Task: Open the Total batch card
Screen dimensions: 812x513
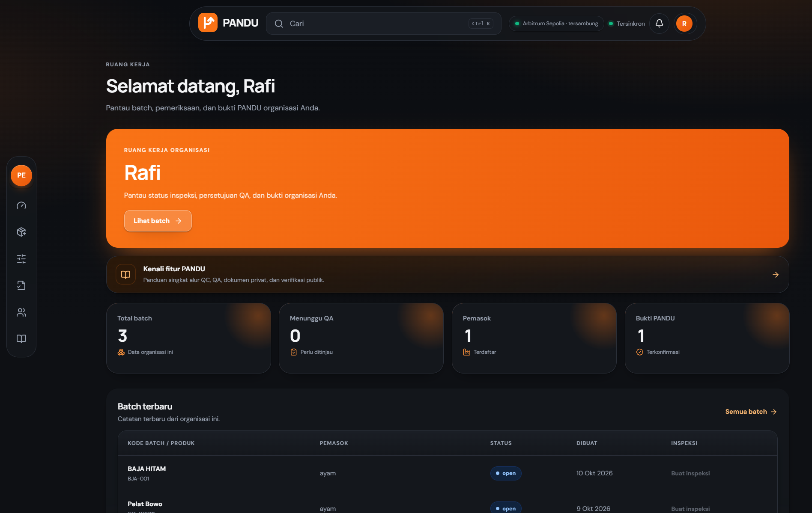Action: [x=188, y=338]
